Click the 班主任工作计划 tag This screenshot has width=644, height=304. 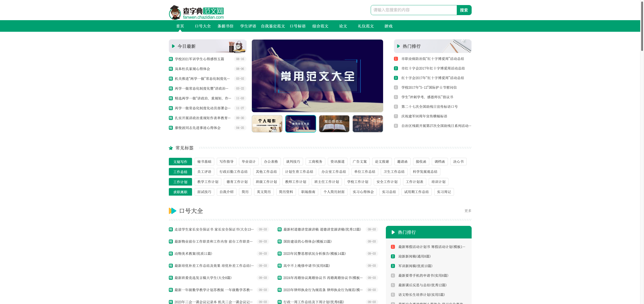pos(327,182)
